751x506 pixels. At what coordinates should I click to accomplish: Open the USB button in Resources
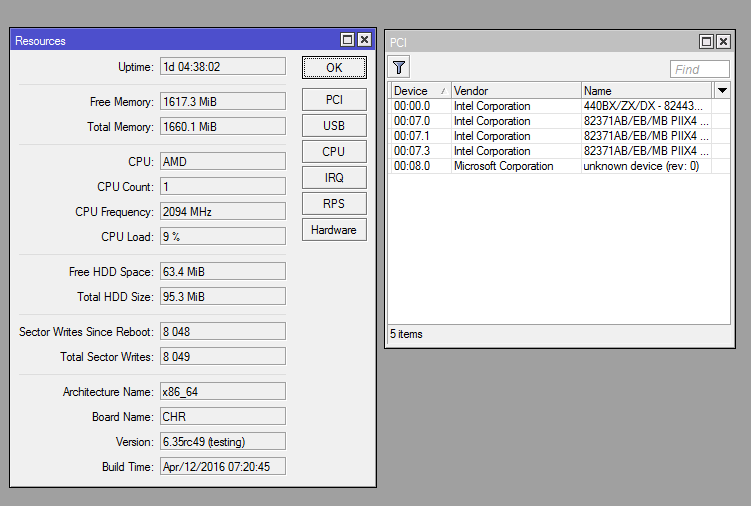point(334,126)
